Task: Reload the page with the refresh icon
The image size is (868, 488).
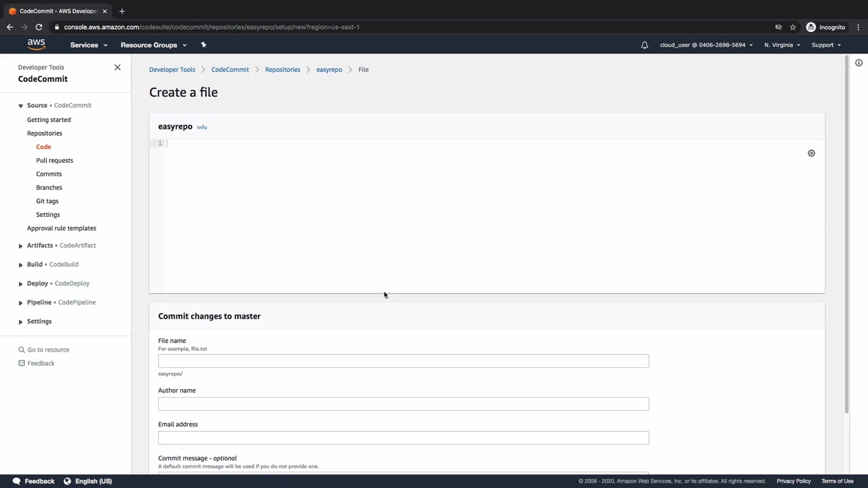Action: click(39, 27)
